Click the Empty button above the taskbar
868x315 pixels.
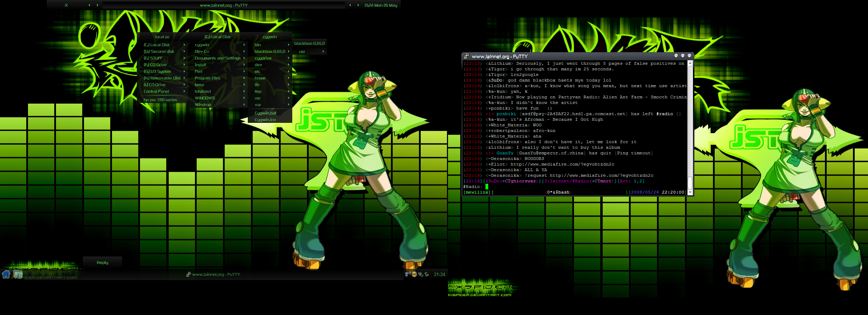103,262
